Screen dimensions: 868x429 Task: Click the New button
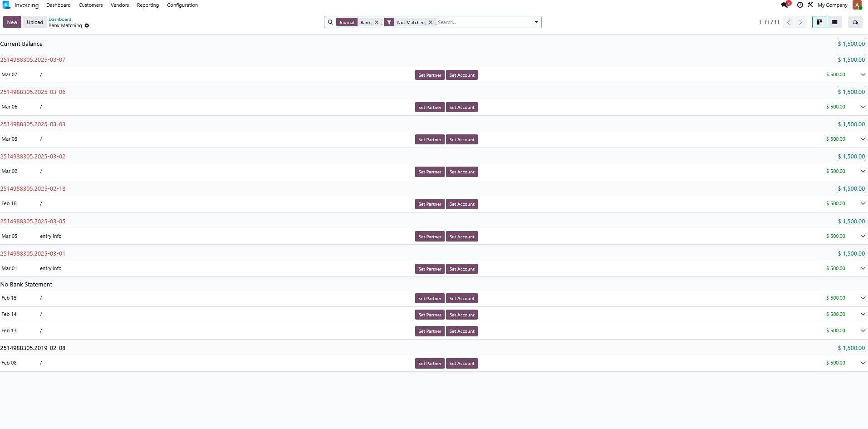coord(12,22)
